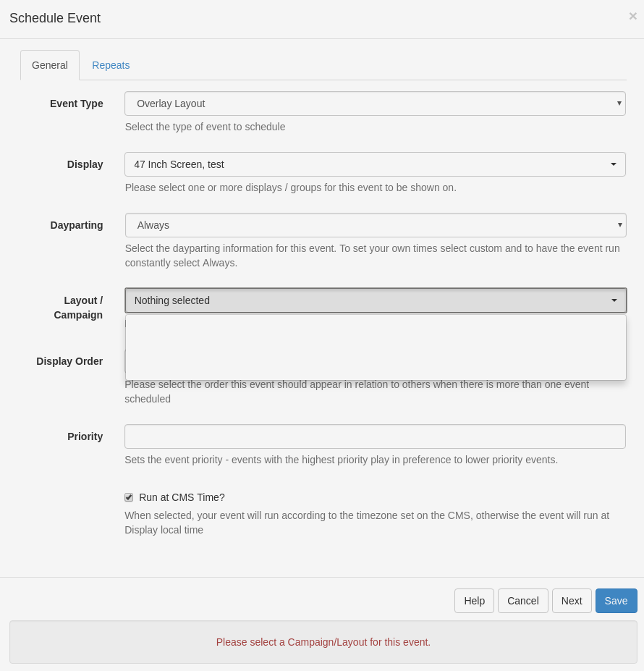Switch to the Repeats tab

point(111,65)
